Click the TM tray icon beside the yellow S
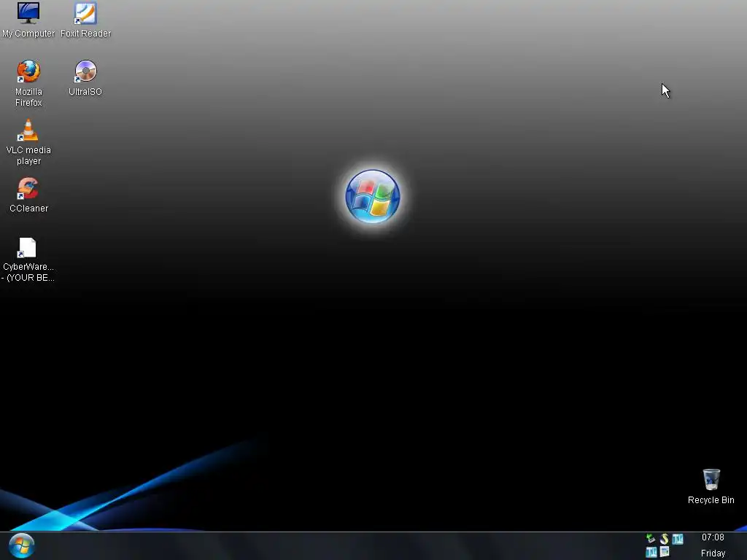This screenshot has height=560, width=747. point(678,539)
